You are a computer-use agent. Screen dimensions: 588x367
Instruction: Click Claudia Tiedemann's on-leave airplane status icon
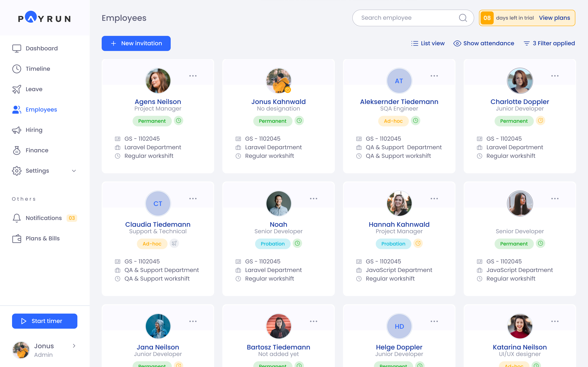[x=174, y=243]
